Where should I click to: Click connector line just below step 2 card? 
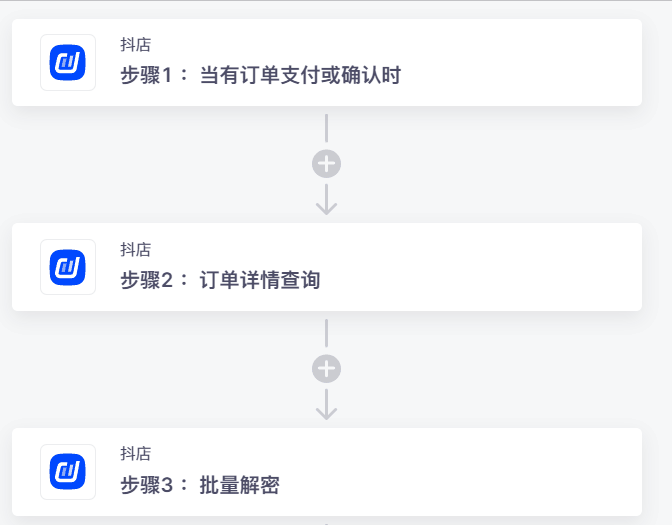coord(326,333)
